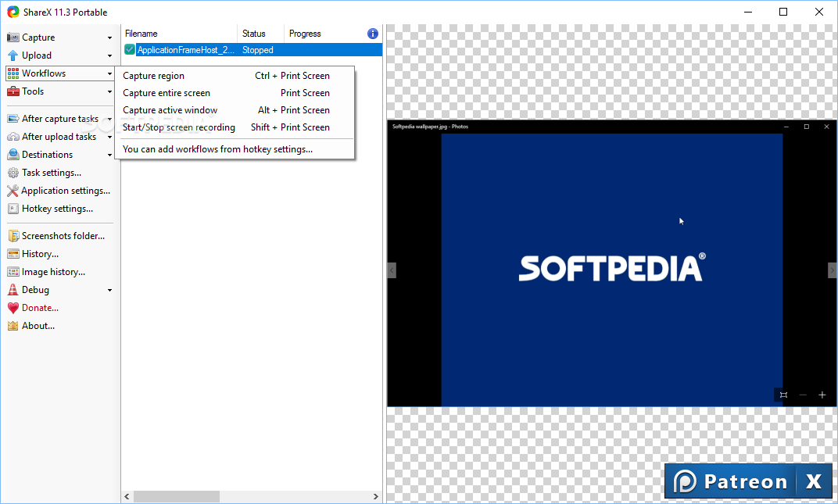Expand the Upload dropdown arrow
The height and width of the screenshot is (504, 838).
(x=109, y=55)
